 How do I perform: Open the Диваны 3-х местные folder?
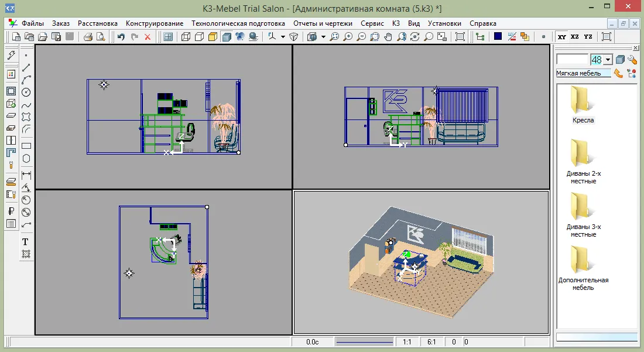click(x=583, y=215)
